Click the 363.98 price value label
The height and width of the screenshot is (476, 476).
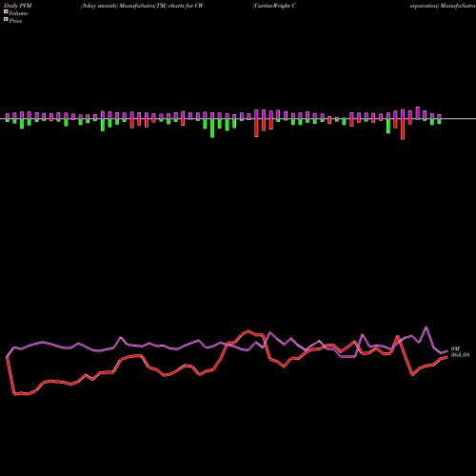pyautogui.click(x=460, y=355)
